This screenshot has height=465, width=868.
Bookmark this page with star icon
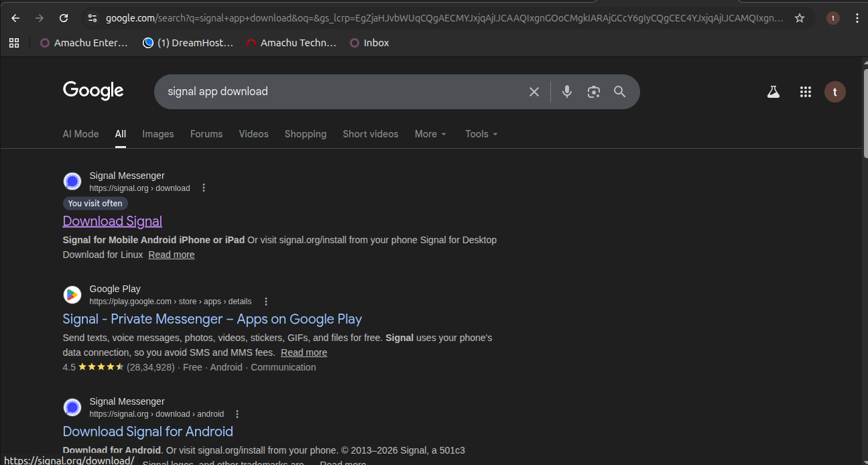799,18
